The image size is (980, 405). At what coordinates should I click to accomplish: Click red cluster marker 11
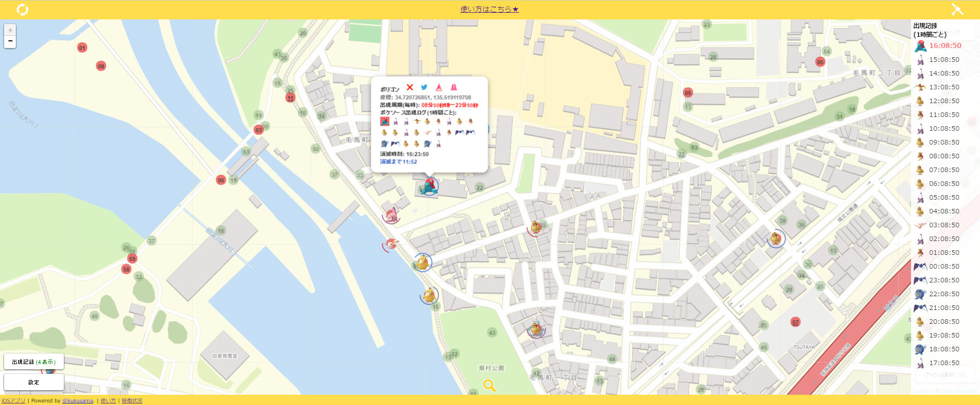pos(291,98)
